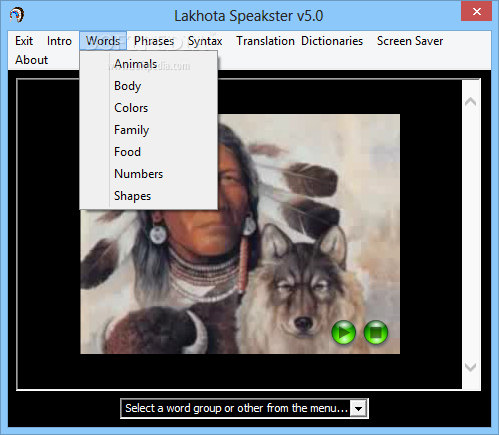Choose Colors from the Words menu
Viewport: 499px width, 435px height.
(x=149, y=108)
